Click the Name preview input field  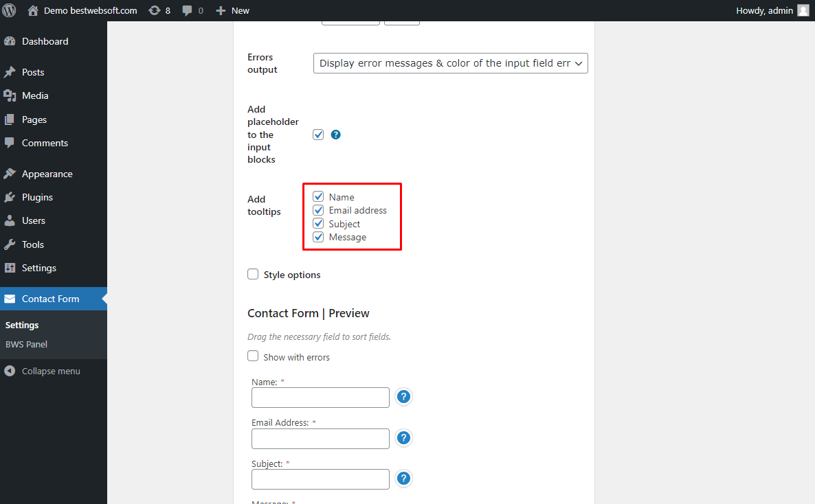click(320, 398)
